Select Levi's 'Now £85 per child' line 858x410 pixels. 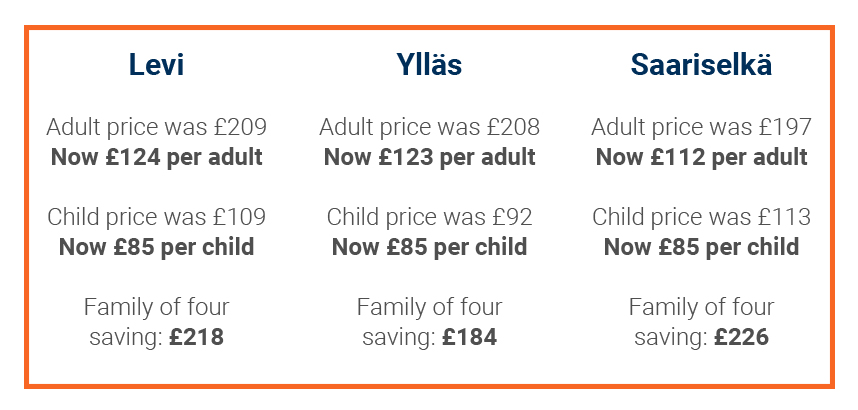click(156, 247)
